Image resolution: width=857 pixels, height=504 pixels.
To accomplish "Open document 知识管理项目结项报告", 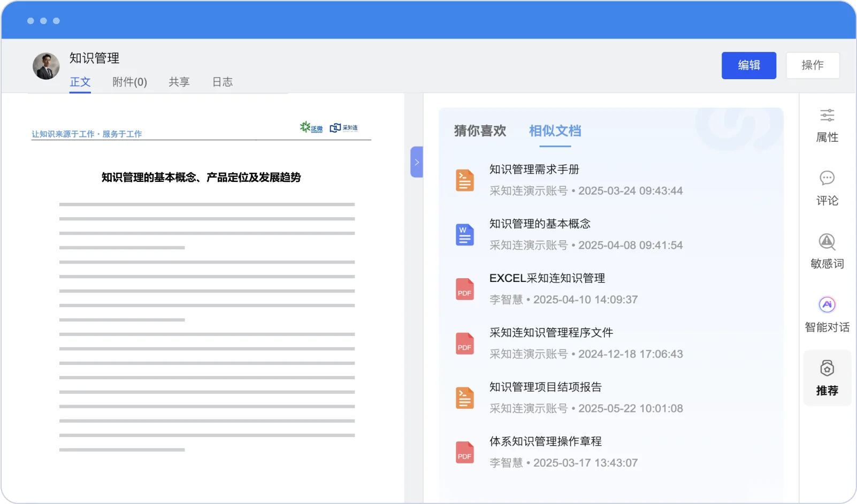I will 546,387.
